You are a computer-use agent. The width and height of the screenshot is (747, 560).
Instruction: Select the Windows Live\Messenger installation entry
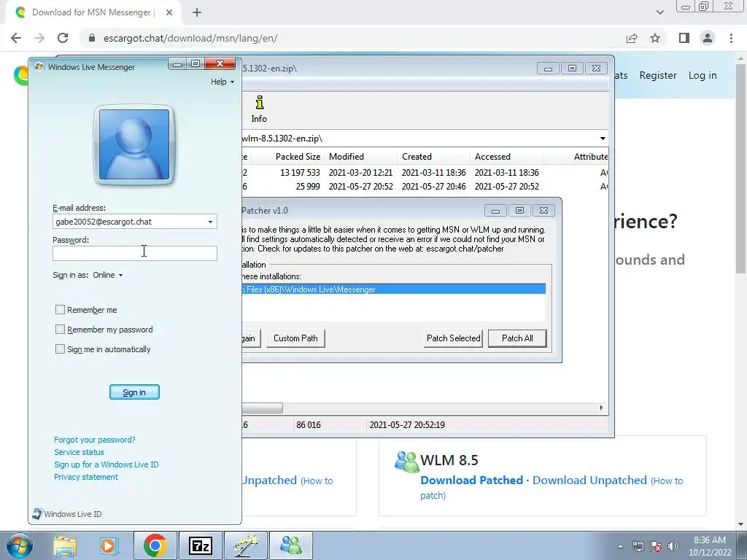point(393,289)
